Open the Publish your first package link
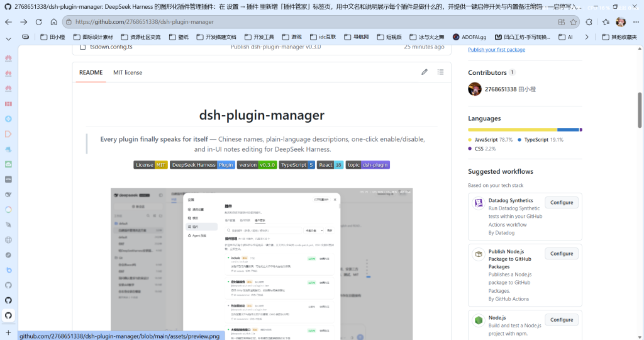Image resolution: width=644 pixels, height=340 pixels. [x=497, y=50]
